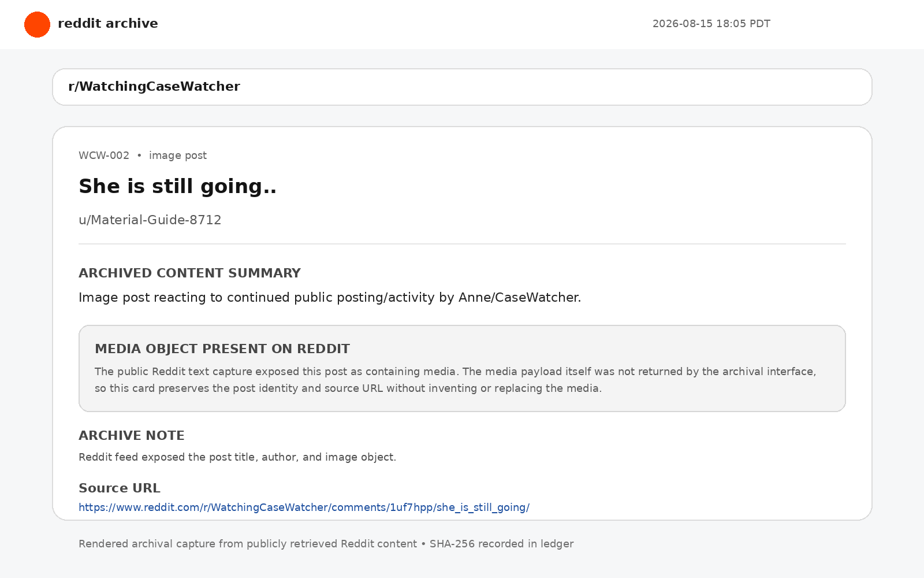Click the Rendered archival capture footer text
This screenshot has height=578, width=924.
248,544
